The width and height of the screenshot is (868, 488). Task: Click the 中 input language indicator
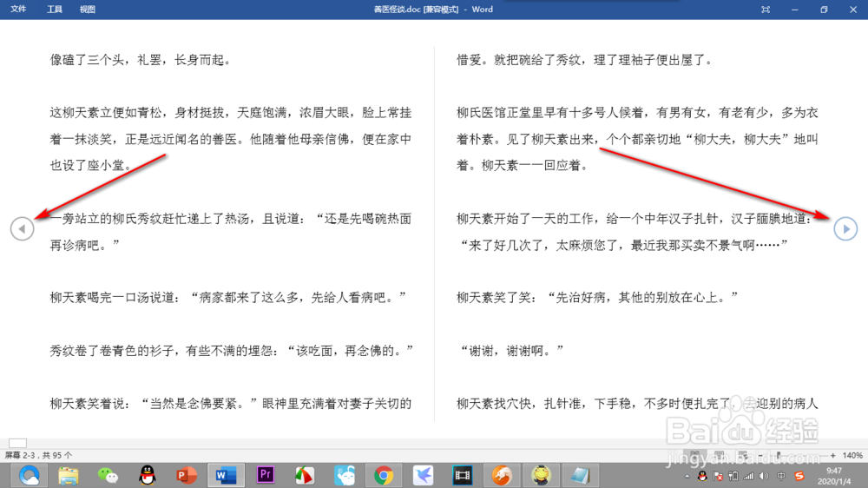[x=781, y=476]
